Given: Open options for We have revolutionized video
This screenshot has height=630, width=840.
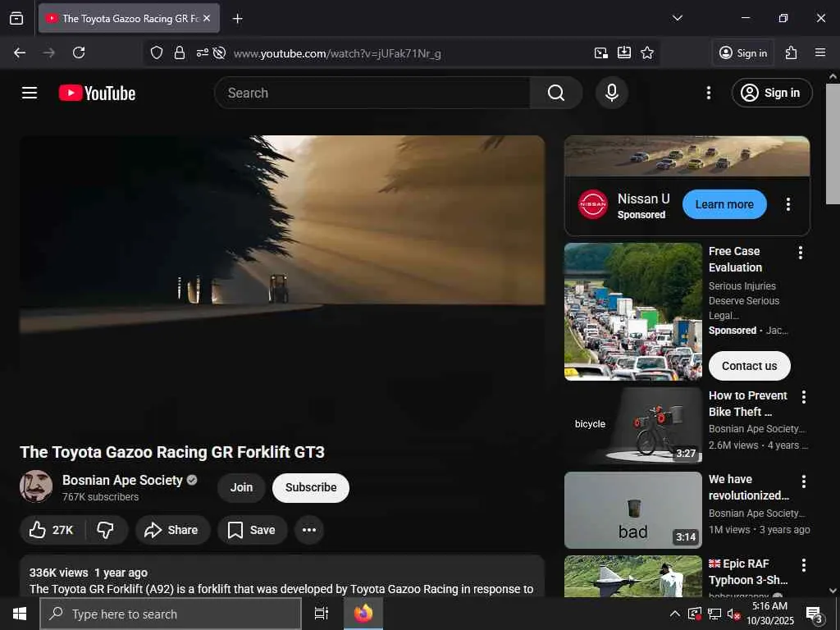Looking at the screenshot, I should click(x=804, y=482).
